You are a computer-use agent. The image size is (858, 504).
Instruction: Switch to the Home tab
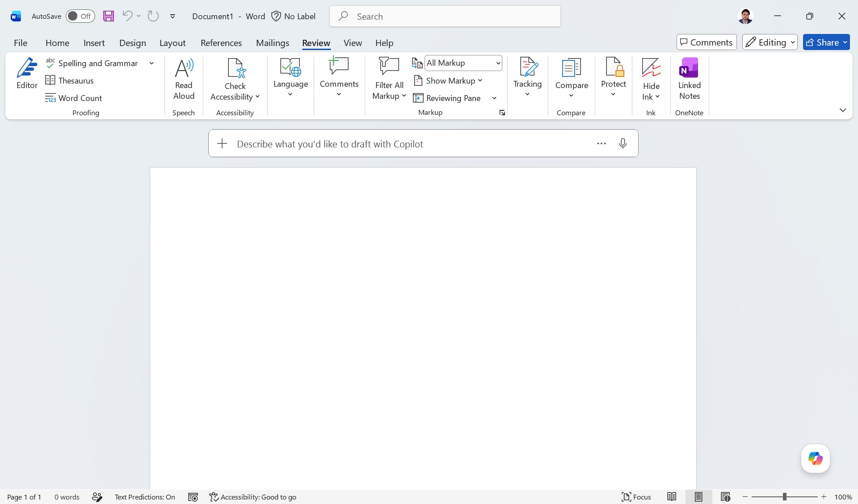click(57, 42)
